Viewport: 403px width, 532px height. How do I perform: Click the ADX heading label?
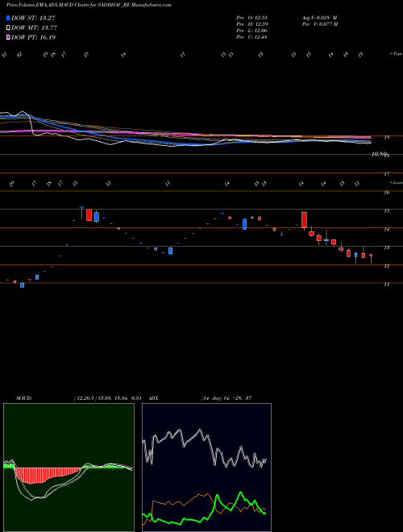coord(153,398)
